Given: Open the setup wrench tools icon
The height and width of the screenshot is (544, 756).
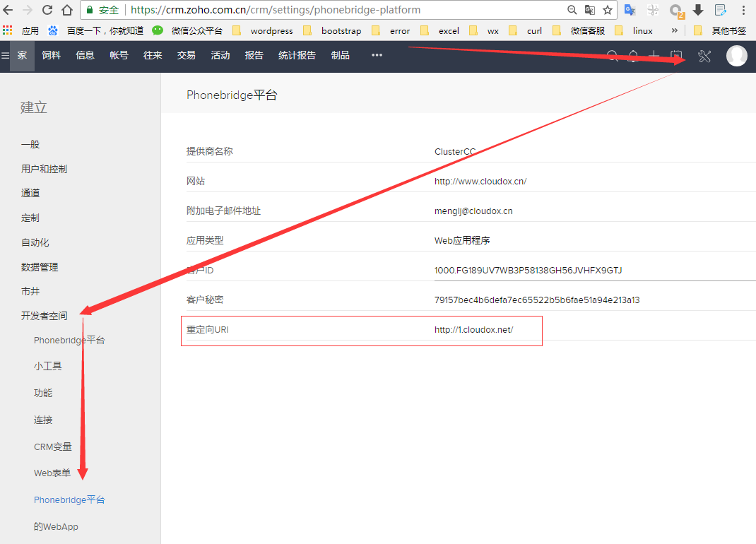Looking at the screenshot, I should pyautogui.click(x=704, y=57).
